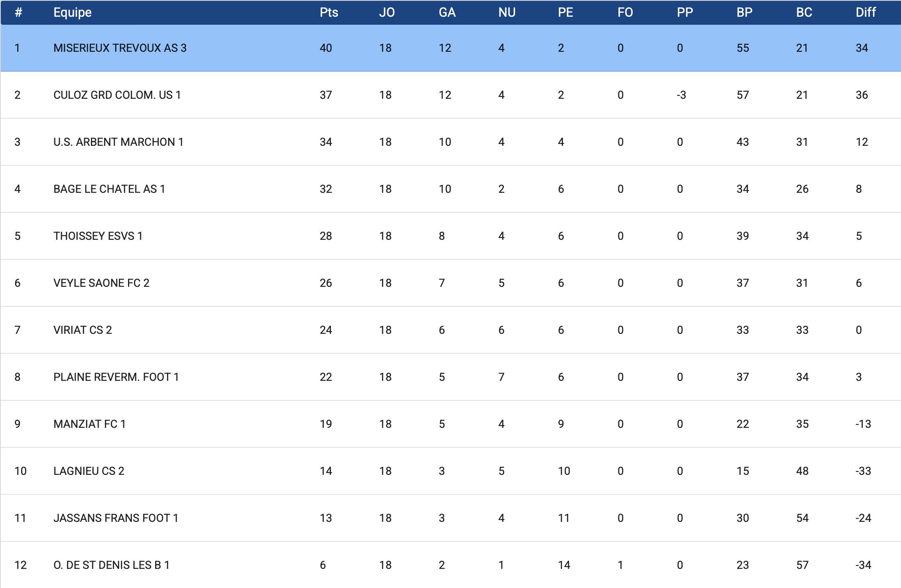Click LAGNIEU CS 2 team name
The image size is (901, 588).
(89, 471)
